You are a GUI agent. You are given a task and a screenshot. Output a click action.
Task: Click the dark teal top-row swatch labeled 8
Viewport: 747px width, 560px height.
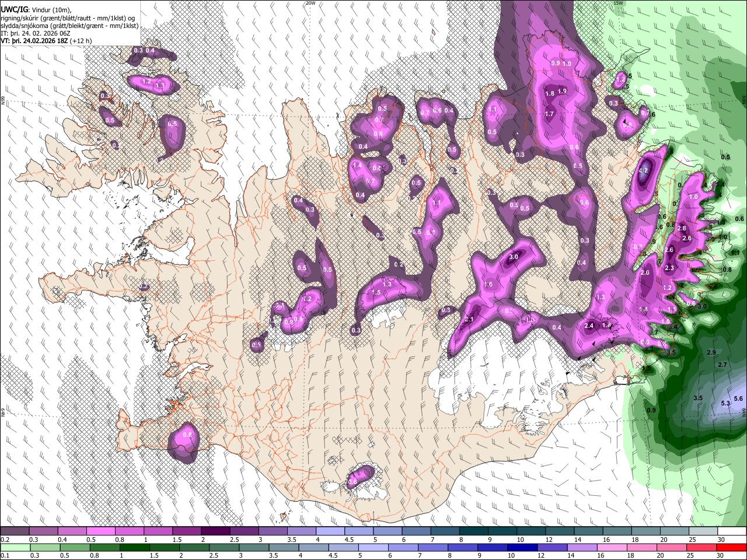point(474,531)
